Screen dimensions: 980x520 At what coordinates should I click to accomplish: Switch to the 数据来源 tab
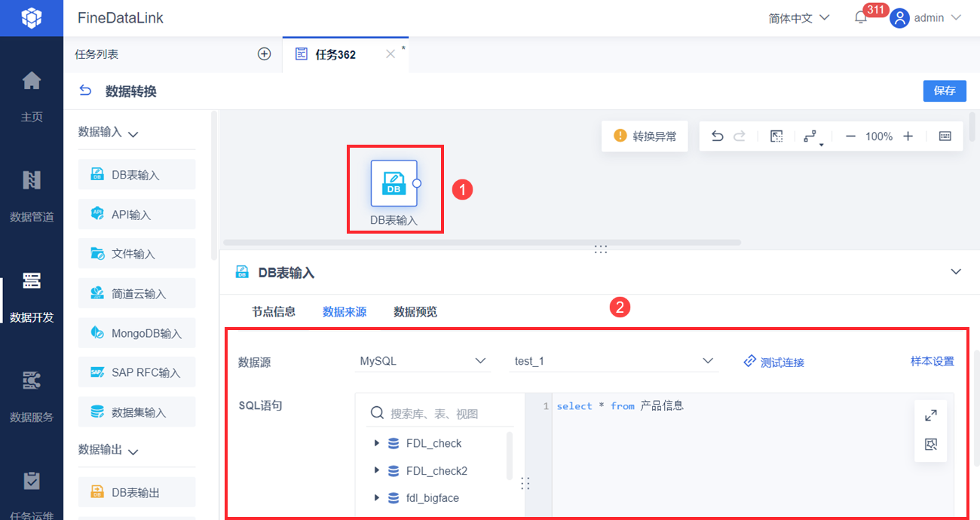(x=345, y=311)
